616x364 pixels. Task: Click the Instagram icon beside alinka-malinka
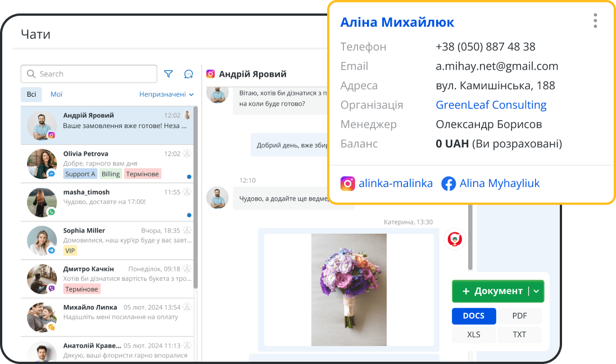[348, 184]
